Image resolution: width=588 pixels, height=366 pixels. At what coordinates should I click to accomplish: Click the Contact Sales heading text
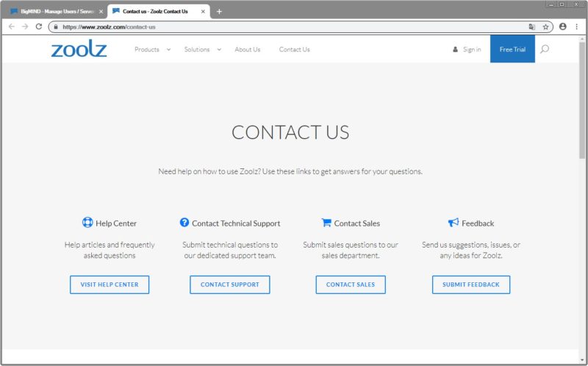point(357,223)
